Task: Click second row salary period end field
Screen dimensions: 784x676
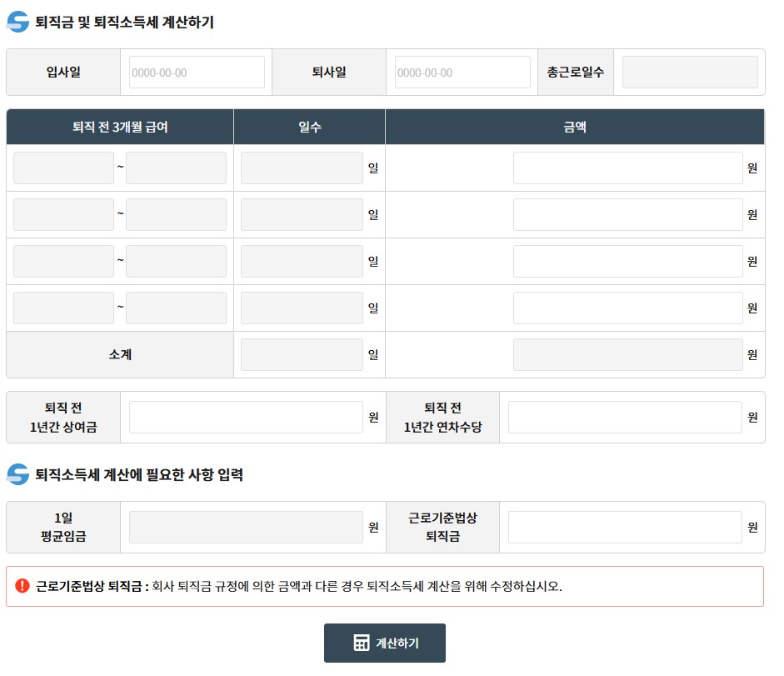Action: 176,215
